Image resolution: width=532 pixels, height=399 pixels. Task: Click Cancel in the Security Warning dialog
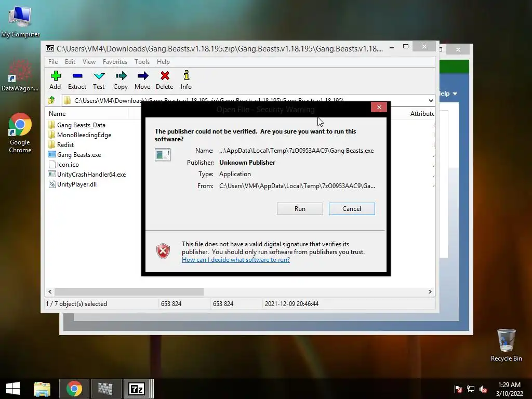352,209
